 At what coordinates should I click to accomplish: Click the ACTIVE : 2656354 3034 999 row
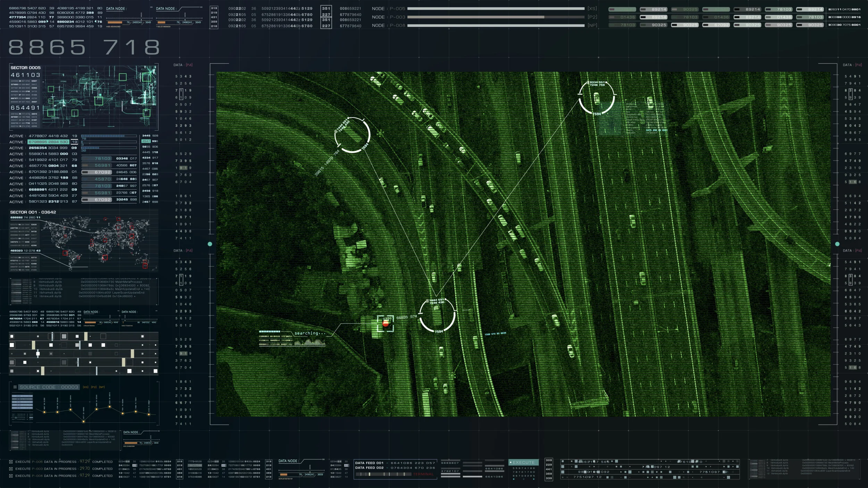43,148
